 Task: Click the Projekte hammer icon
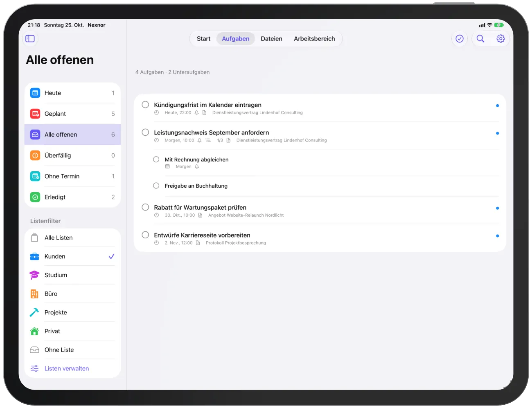click(x=34, y=312)
